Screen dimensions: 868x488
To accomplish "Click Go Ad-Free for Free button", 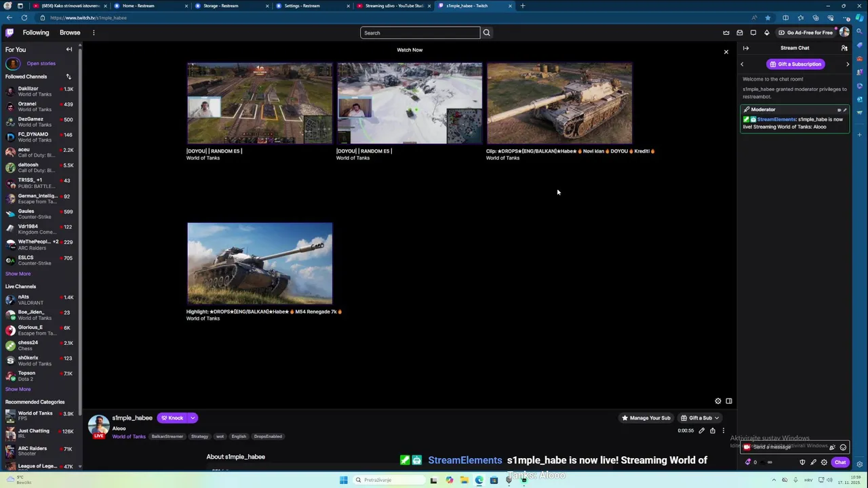I will pyautogui.click(x=806, y=33).
